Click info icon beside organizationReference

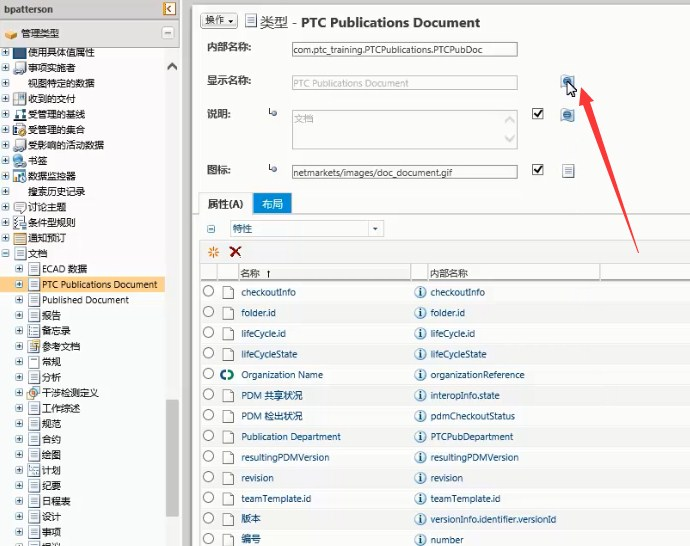[420, 374]
